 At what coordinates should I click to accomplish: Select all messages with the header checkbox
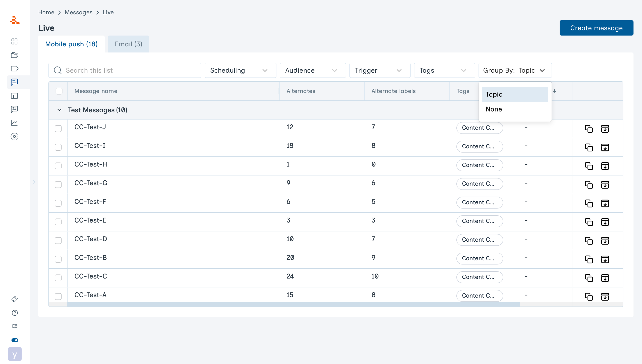tap(59, 91)
